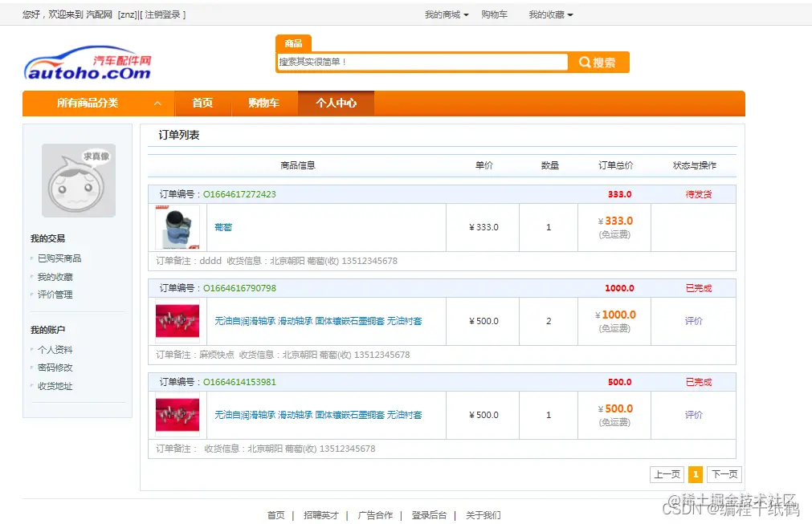Open 收货地址 in the sidebar

(x=55, y=387)
